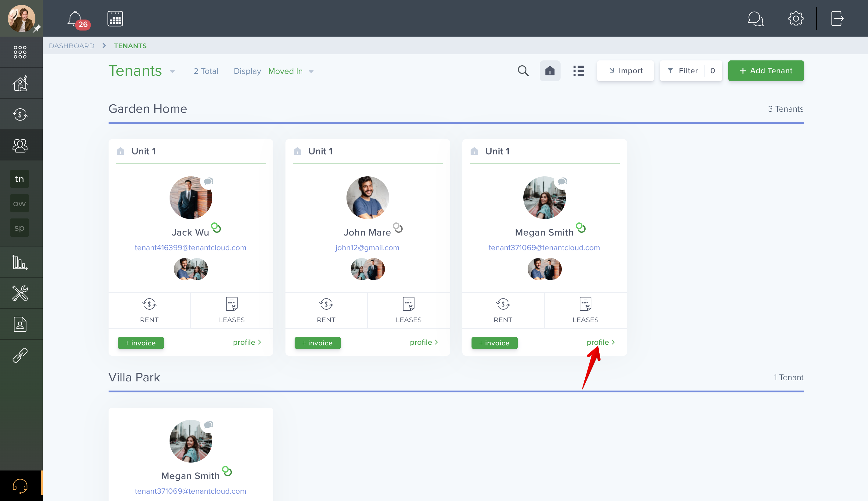Click the logout icon in top bar

pyautogui.click(x=838, y=19)
